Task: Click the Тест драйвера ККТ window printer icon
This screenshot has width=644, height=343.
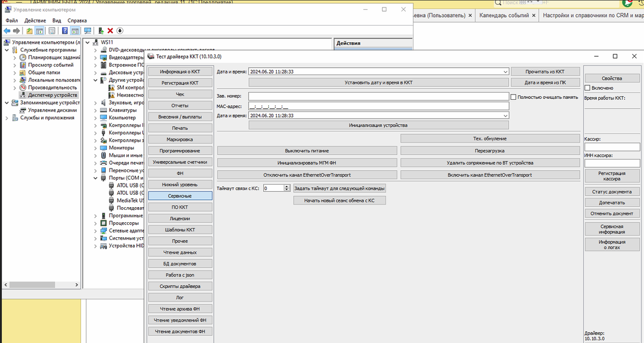Action: [151, 56]
